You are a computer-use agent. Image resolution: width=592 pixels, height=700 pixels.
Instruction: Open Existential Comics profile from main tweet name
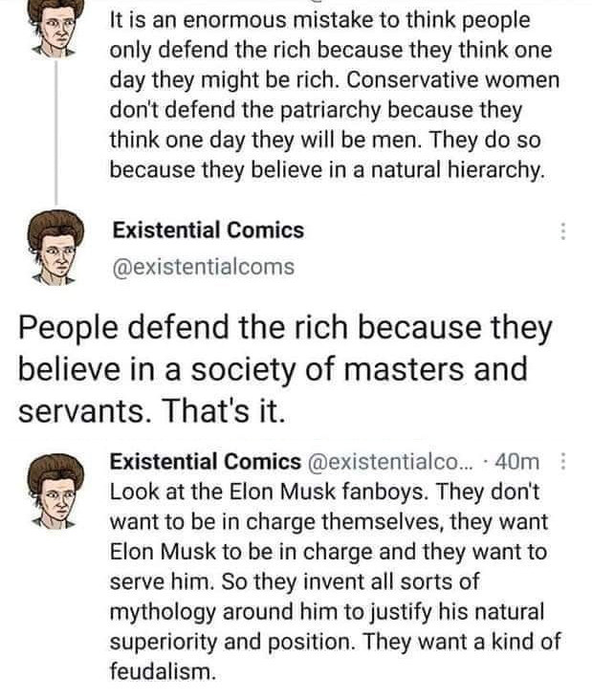[x=208, y=230]
